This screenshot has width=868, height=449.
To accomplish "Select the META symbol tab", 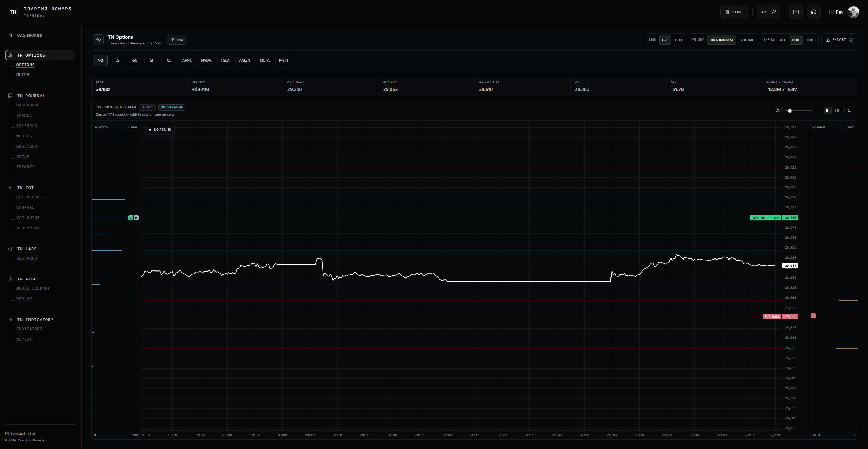I will pyautogui.click(x=264, y=60).
